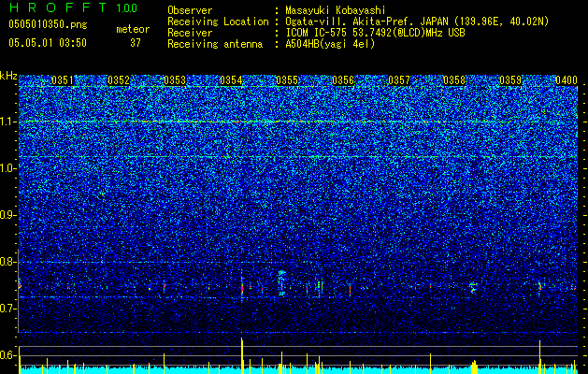588x374 pixels.
Task: Click the tall yellow power spike below 0354
Action: [242, 355]
